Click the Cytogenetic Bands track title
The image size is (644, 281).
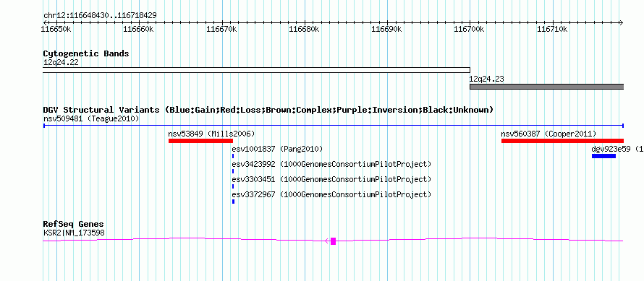(86, 53)
